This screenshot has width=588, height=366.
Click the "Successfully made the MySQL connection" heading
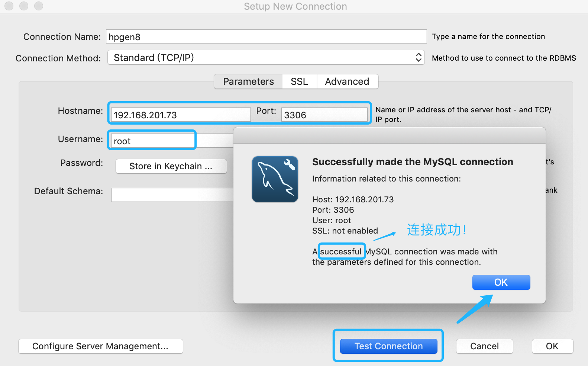(412, 162)
